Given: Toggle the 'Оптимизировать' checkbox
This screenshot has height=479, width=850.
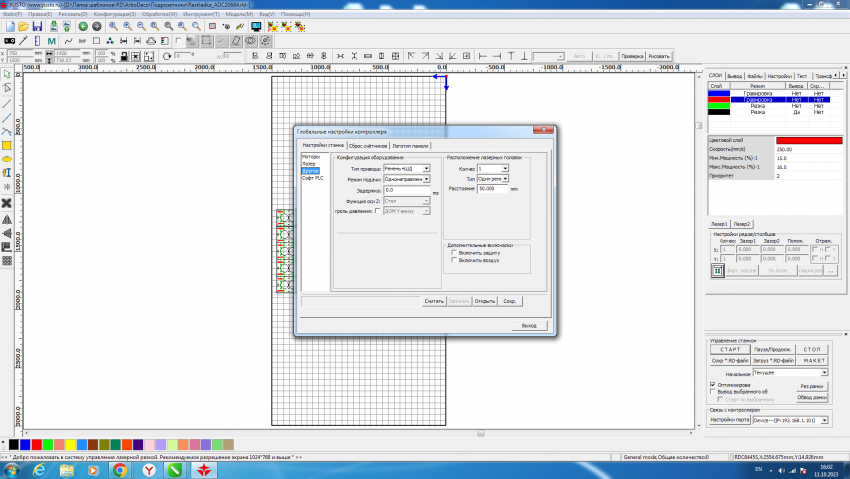Looking at the screenshot, I should [x=711, y=384].
